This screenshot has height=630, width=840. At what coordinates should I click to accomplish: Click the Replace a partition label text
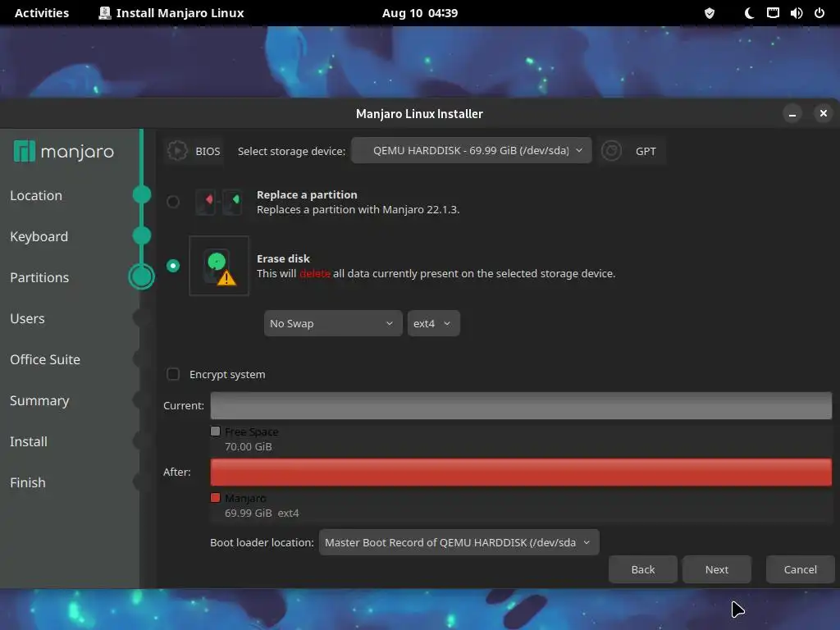tap(307, 195)
